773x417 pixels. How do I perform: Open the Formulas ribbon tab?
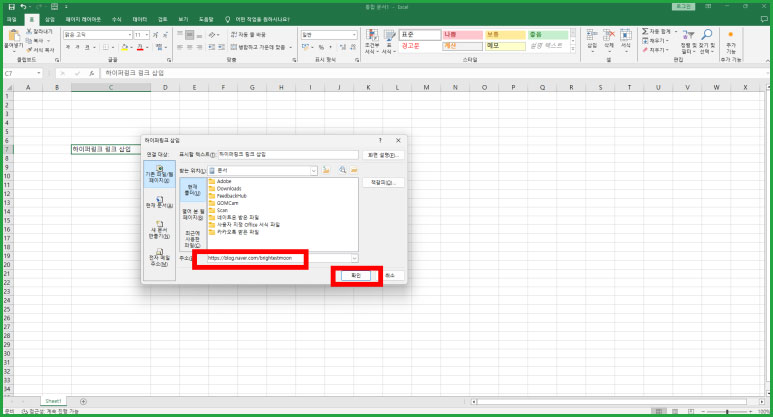(117, 19)
